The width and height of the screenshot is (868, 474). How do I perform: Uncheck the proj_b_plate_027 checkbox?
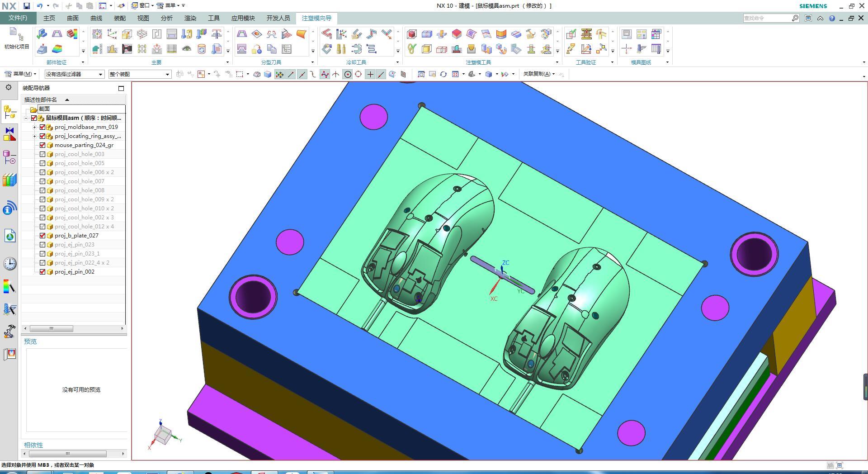point(42,236)
